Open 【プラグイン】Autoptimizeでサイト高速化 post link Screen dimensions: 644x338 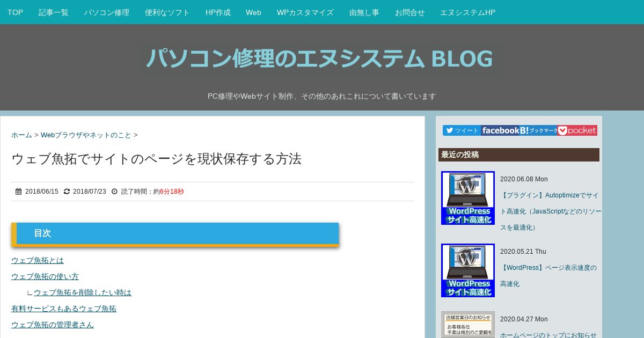(551, 211)
